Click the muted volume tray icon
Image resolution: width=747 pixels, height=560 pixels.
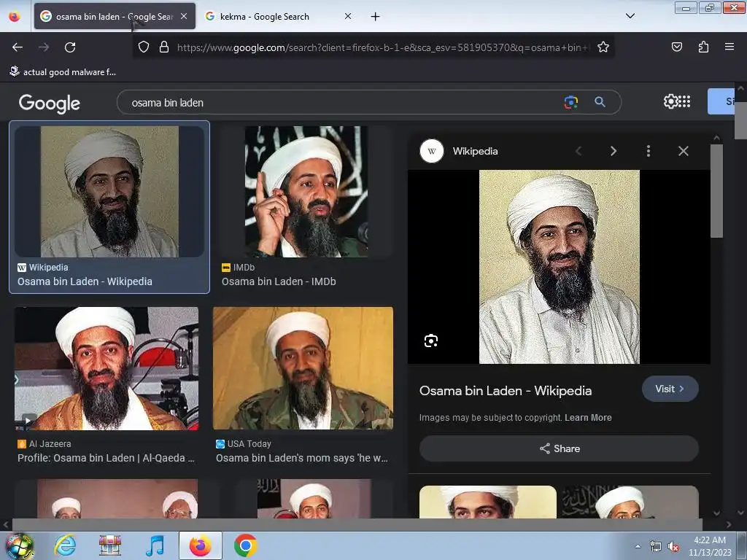tap(673, 547)
